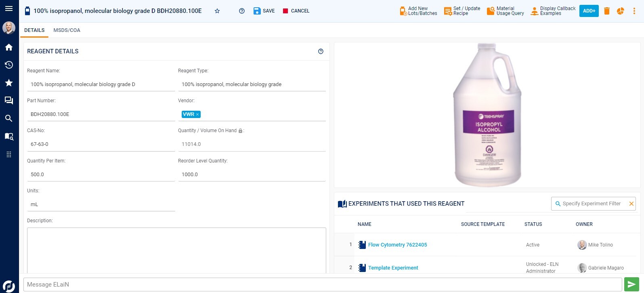Sort experiments by STATUS column

[x=533, y=224]
